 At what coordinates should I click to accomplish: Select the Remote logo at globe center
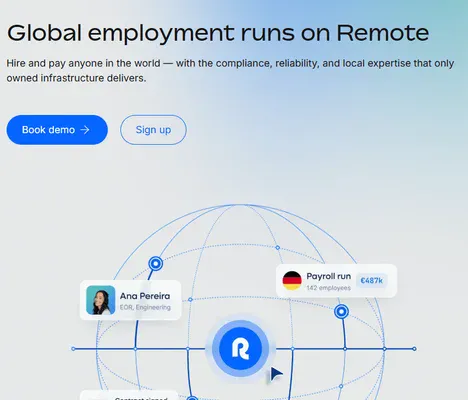(240, 349)
